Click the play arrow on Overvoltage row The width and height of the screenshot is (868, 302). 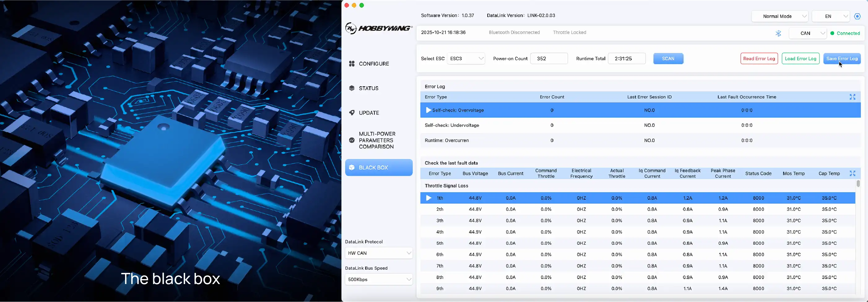(428, 110)
